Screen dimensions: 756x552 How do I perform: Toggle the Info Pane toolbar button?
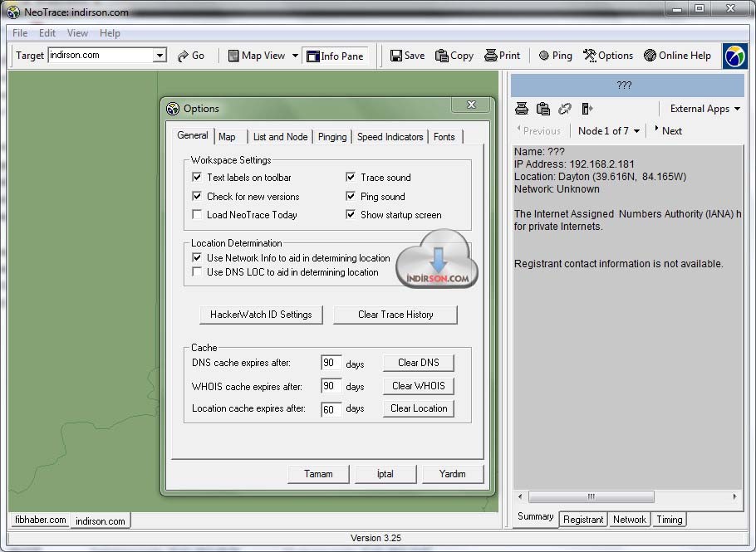335,56
